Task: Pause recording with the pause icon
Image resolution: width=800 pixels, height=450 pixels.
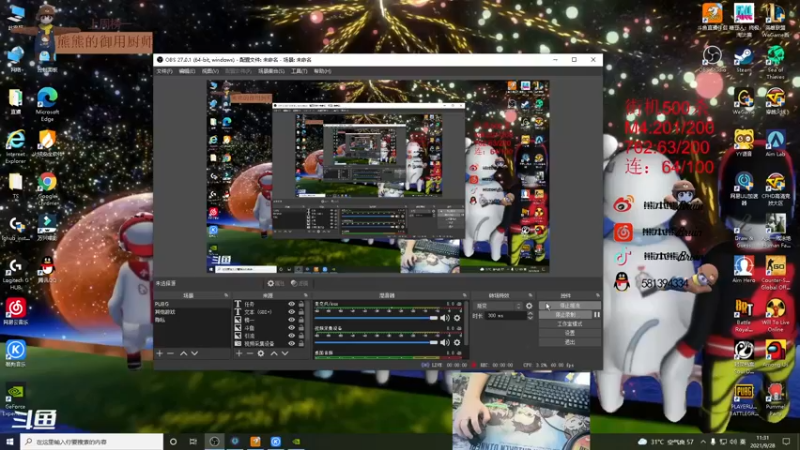Action: [596, 315]
